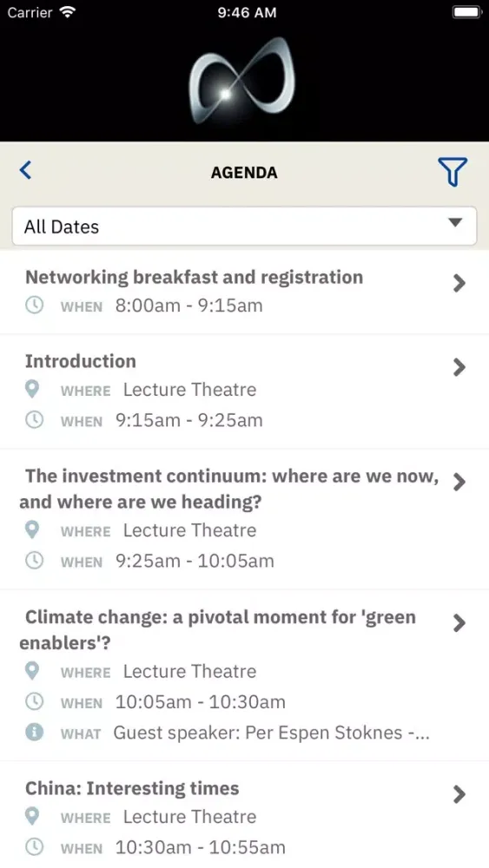Click the All Dates dropdown arrow

455,222
